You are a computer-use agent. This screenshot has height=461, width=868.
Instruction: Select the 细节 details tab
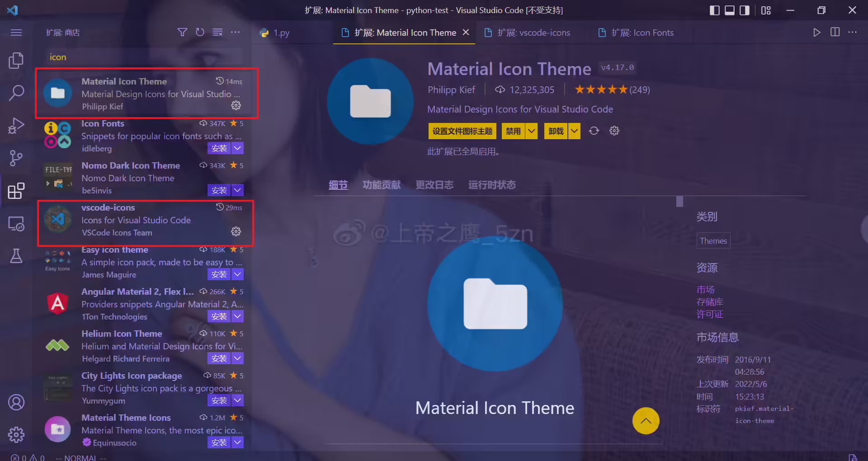point(338,185)
